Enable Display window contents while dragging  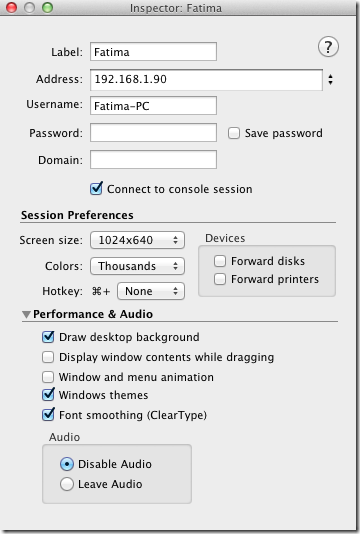(x=48, y=357)
